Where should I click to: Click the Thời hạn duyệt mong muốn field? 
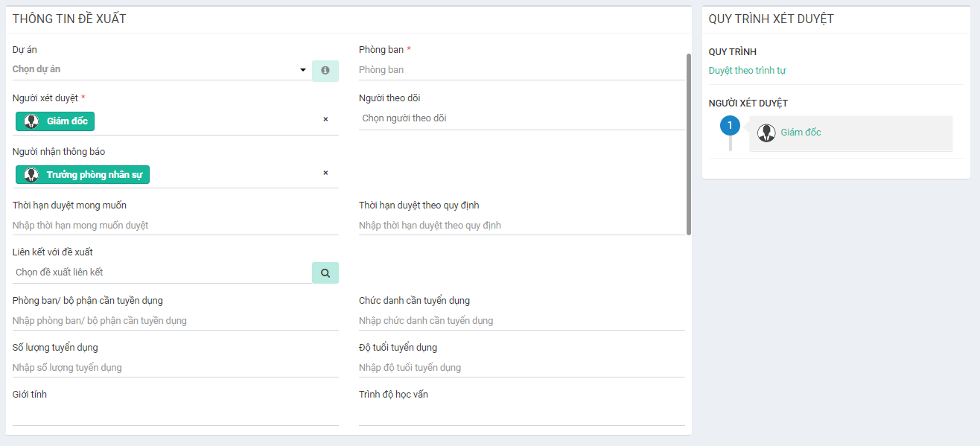click(x=176, y=226)
